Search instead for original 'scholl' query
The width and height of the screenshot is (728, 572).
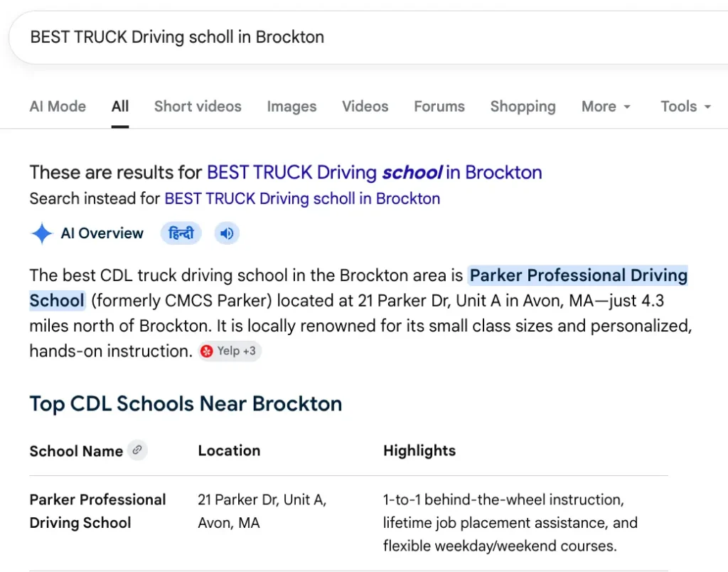[x=302, y=199]
